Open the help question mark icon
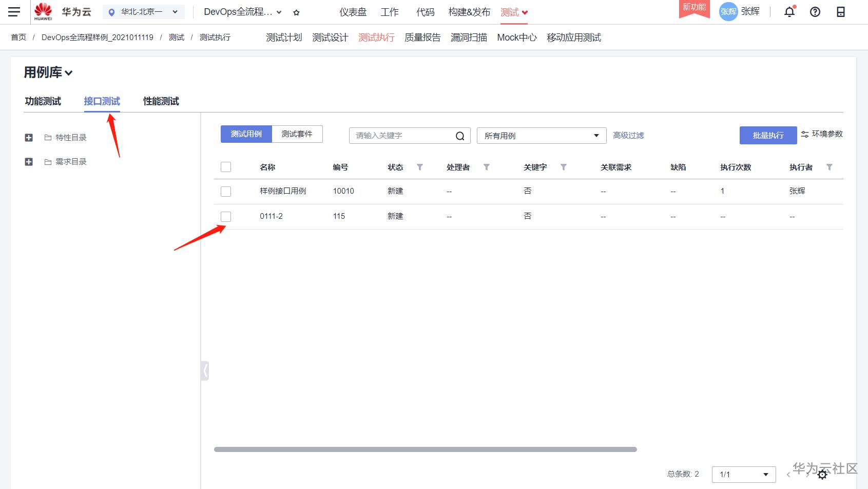 (815, 12)
